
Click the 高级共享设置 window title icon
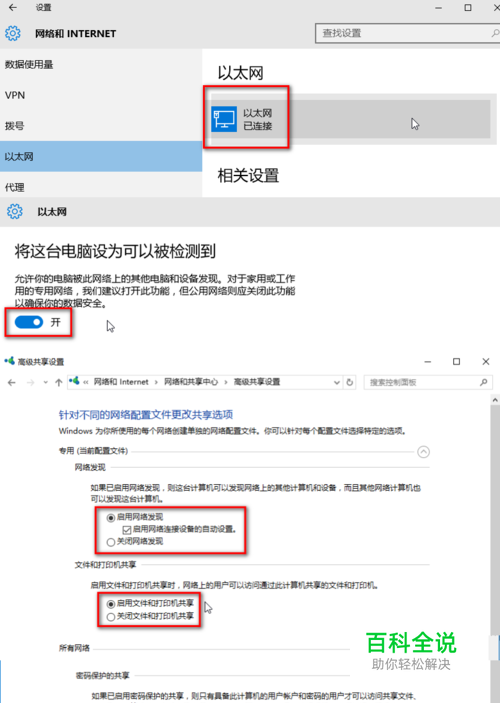(9, 360)
